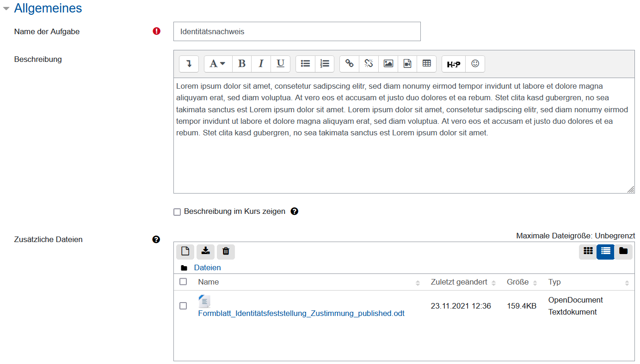This screenshot has width=640, height=364.
Task: Switch the file manager to icon view
Action: pos(588,251)
